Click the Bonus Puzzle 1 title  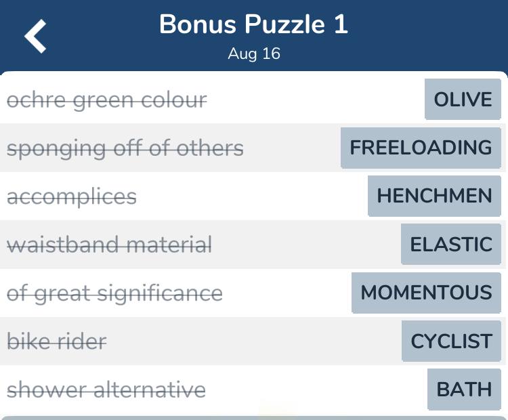click(254, 24)
